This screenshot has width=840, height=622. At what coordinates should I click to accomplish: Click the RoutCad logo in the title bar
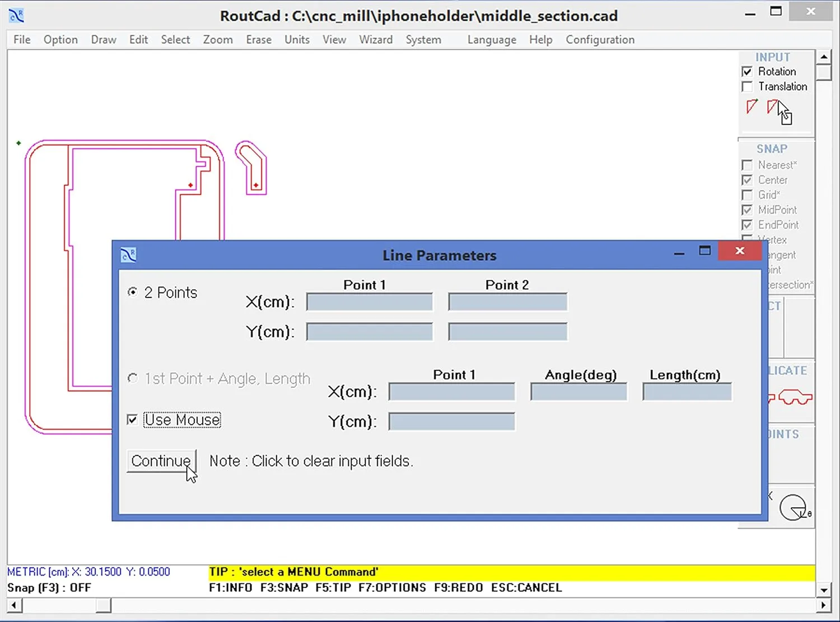tap(16, 15)
